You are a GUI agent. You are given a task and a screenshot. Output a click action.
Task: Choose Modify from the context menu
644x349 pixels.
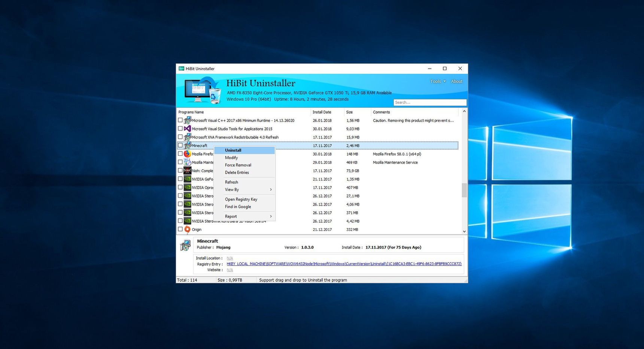point(244,158)
